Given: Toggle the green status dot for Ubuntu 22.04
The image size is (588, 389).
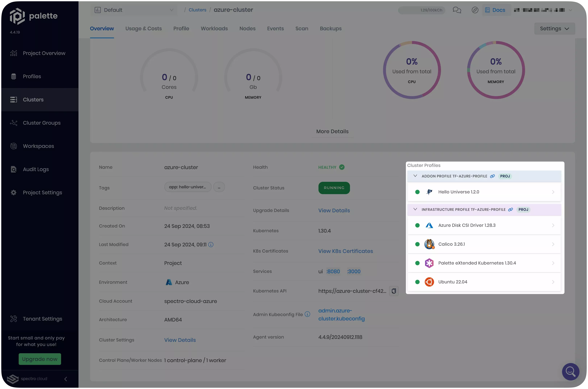Looking at the screenshot, I should click(417, 282).
